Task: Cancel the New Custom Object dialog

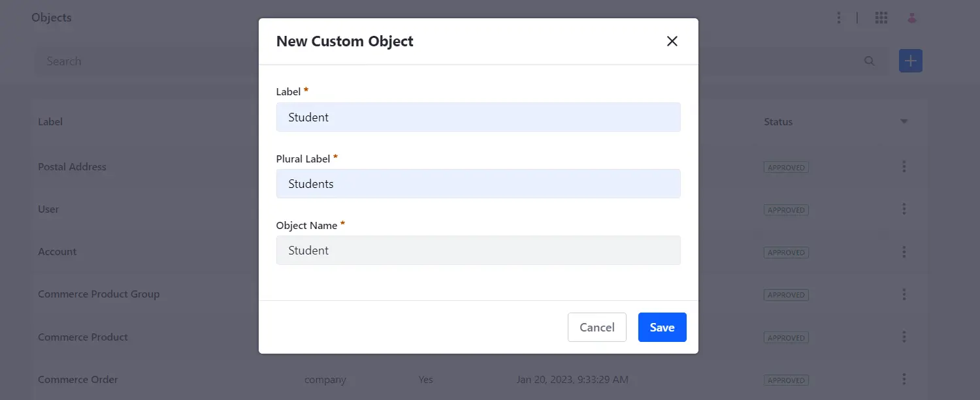Action: (x=596, y=327)
